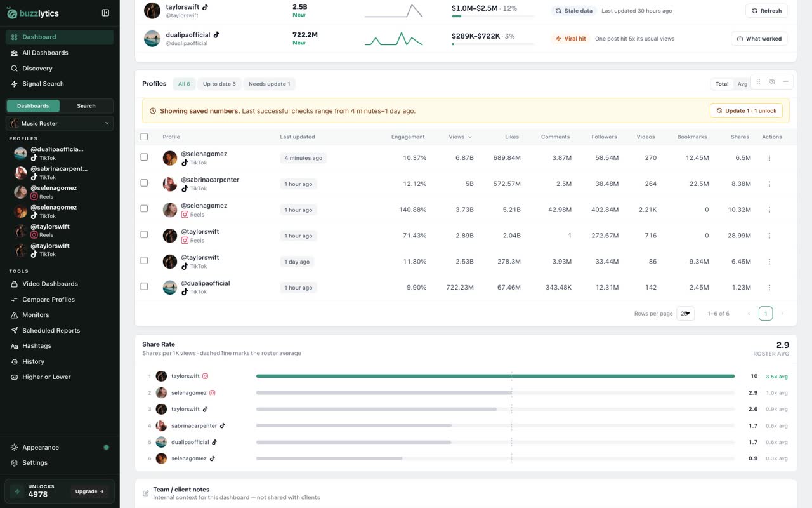Click the drag handle on Profiles panel
Image resolution: width=812 pixels, height=508 pixels.
[x=758, y=82]
